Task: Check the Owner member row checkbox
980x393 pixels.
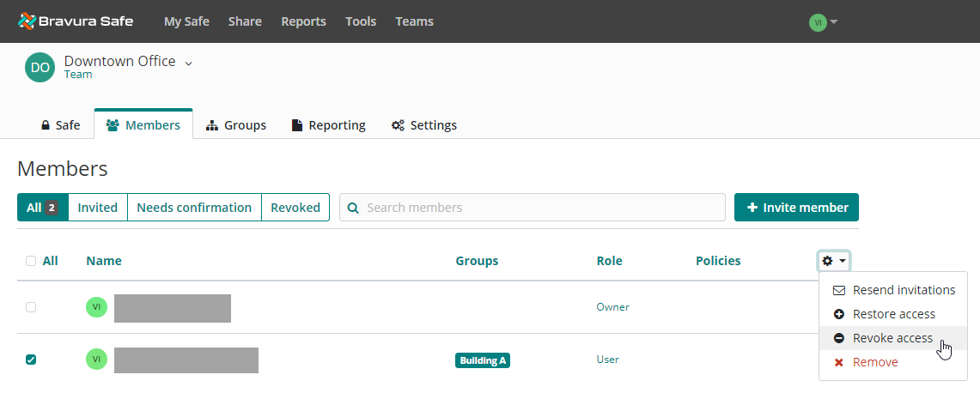Action: pos(31,307)
